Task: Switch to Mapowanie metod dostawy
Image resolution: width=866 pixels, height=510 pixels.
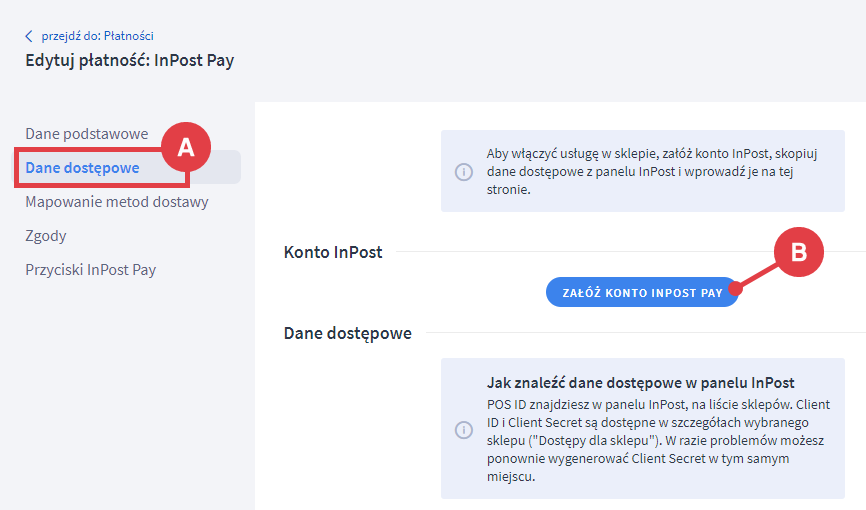Action: tap(116, 202)
